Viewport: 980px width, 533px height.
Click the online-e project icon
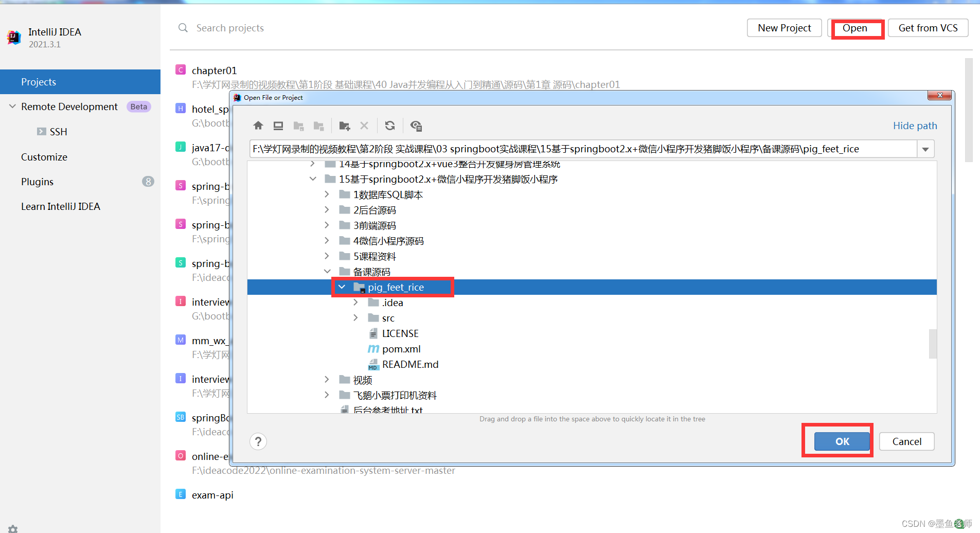(181, 455)
